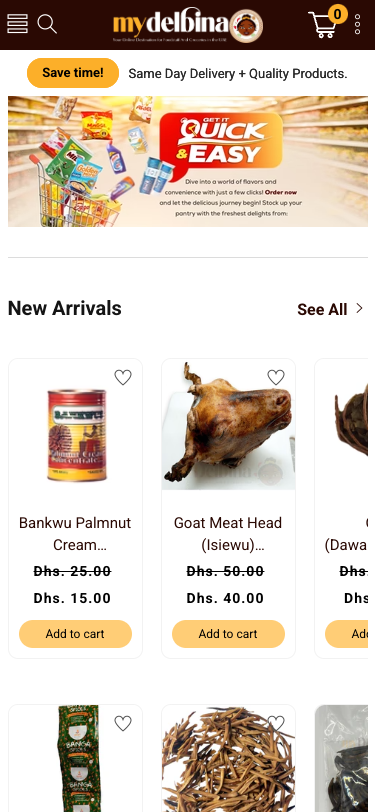Open Goat Meat Head product image
This screenshot has height=812, width=375.
pos(228,425)
